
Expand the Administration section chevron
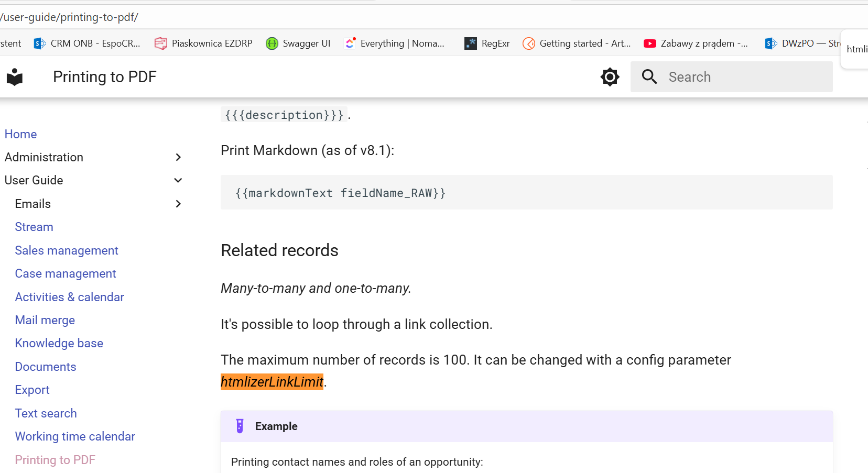point(178,157)
